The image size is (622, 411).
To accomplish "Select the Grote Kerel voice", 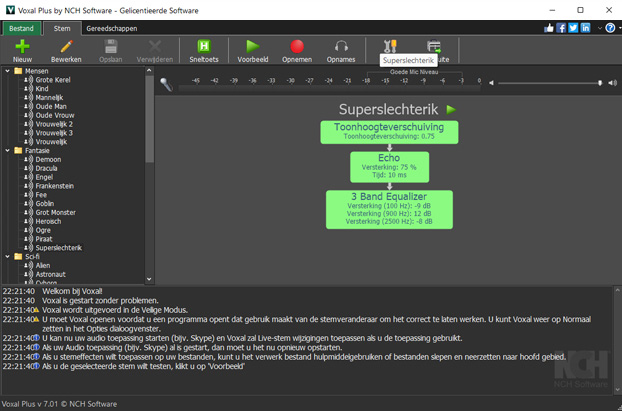I will [x=53, y=80].
